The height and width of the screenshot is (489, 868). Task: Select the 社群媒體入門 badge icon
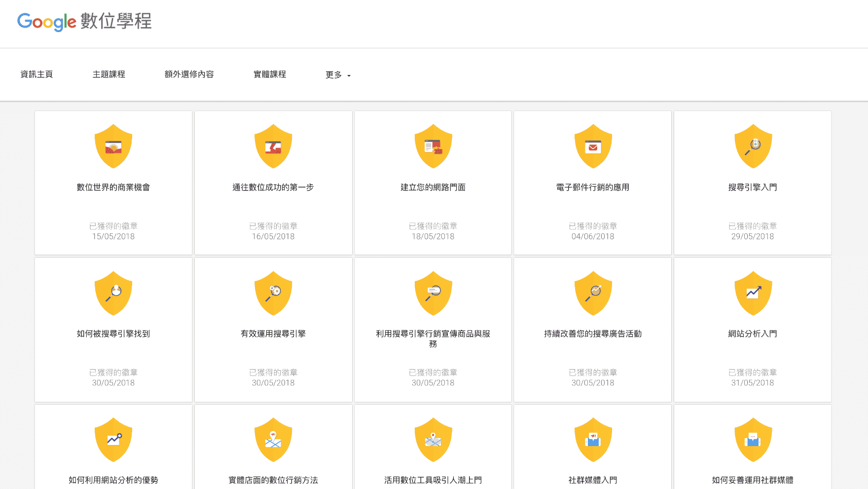[x=593, y=440]
